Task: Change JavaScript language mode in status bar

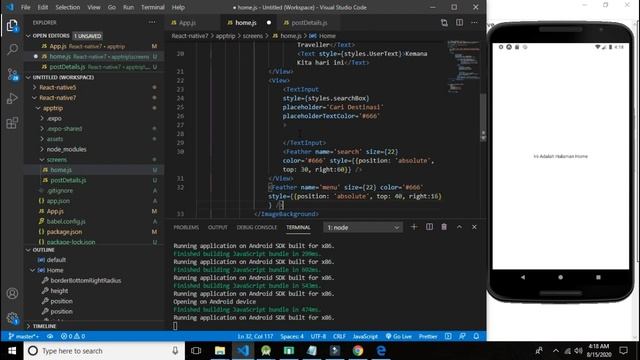Action: click(x=365, y=336)
